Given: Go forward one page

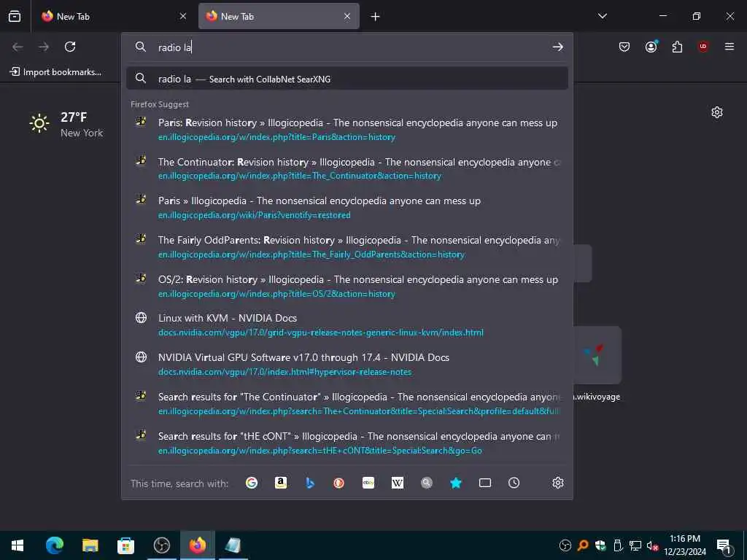Looking at the screenshot, I should 44,47.
